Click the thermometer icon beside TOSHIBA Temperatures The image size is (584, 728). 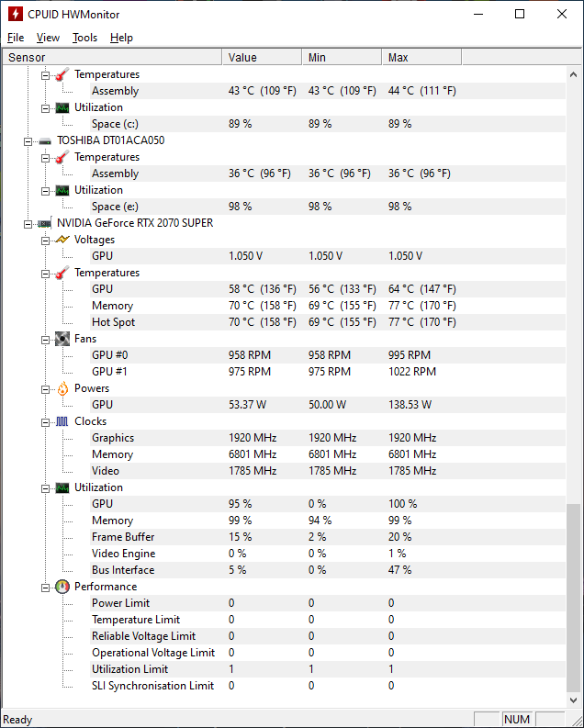click(x=62, y=157)
